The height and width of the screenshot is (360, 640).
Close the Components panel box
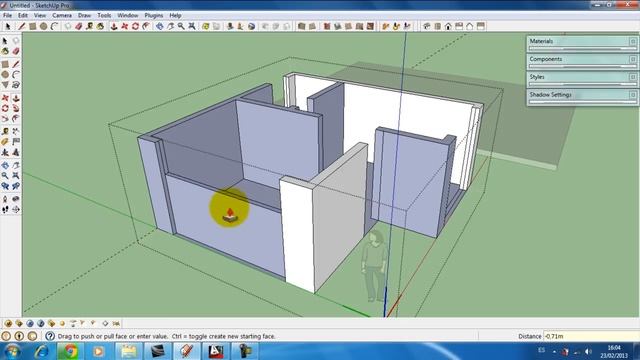tap(632, 59)
